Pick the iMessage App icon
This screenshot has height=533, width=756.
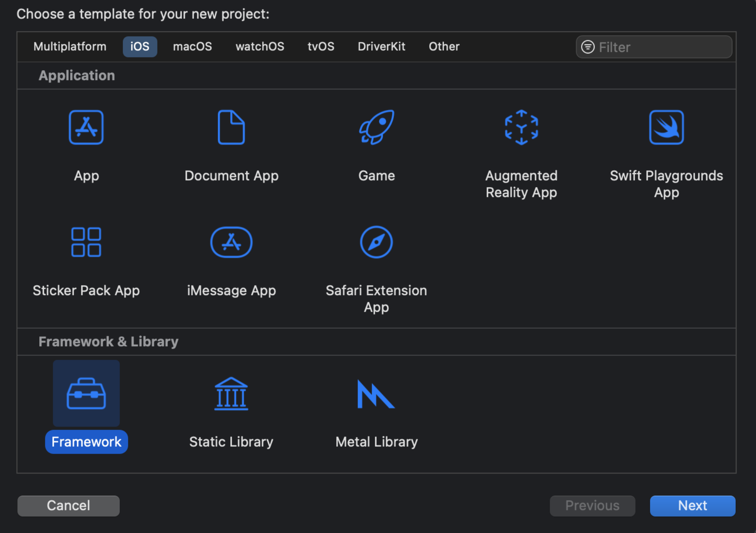pyautogui.click(x=231, y=242)
